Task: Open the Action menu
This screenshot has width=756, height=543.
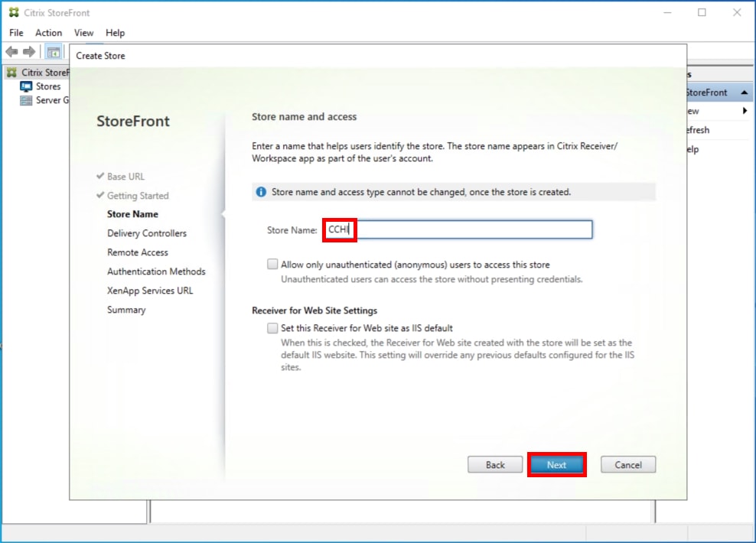Action: click(x=49, y=33)
